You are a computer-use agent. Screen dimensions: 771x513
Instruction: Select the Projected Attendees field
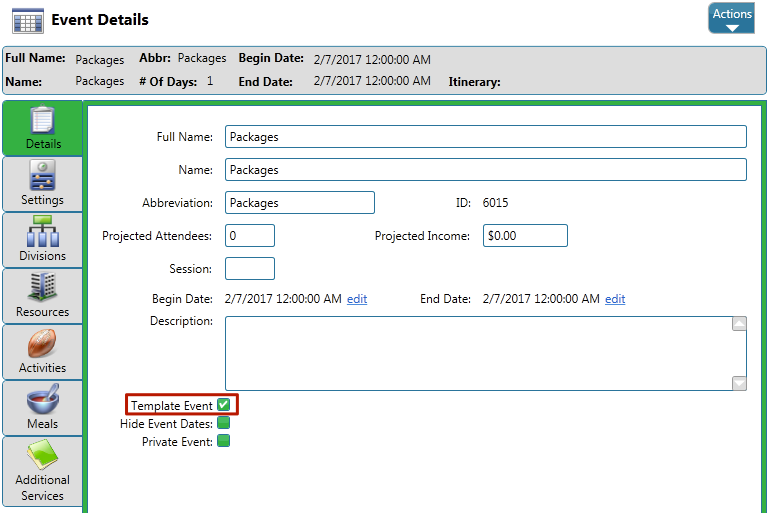click(249, 236)
